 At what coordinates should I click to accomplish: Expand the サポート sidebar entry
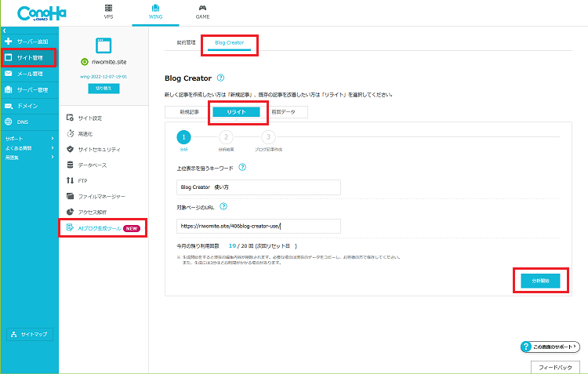tap(29, 139)
